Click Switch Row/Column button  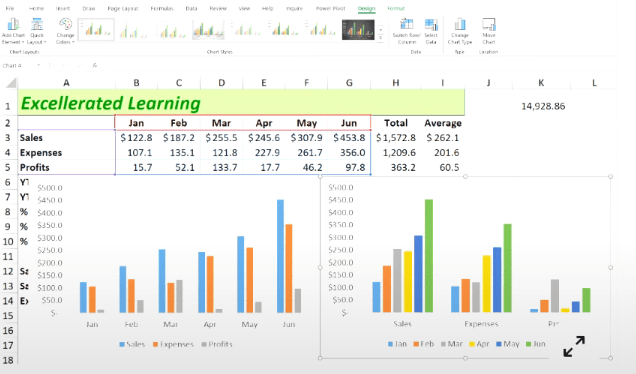click(407, 31)
